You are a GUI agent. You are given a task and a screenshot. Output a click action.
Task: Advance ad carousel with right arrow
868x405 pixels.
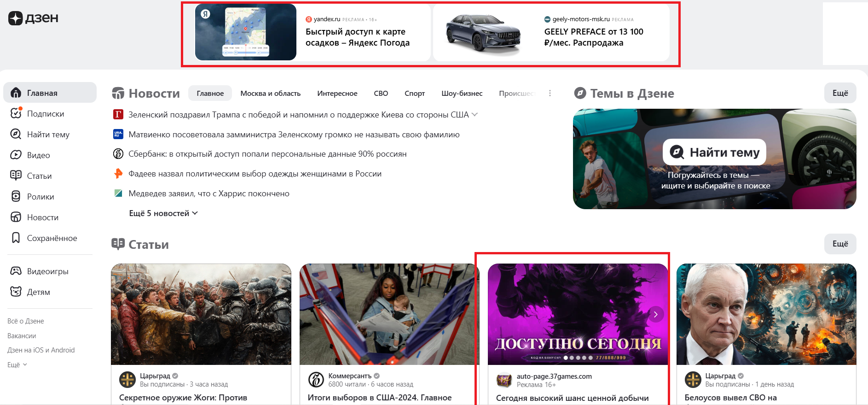point(656,314)
